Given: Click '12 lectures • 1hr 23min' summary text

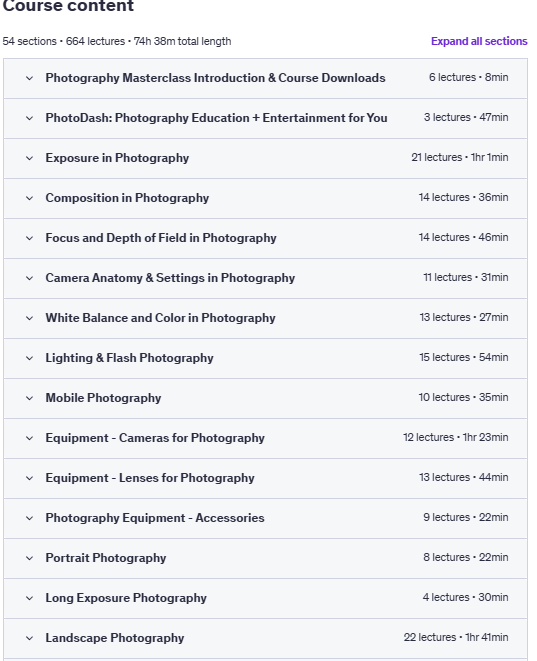Looking at the screenshot, I should tap(455, 437).
